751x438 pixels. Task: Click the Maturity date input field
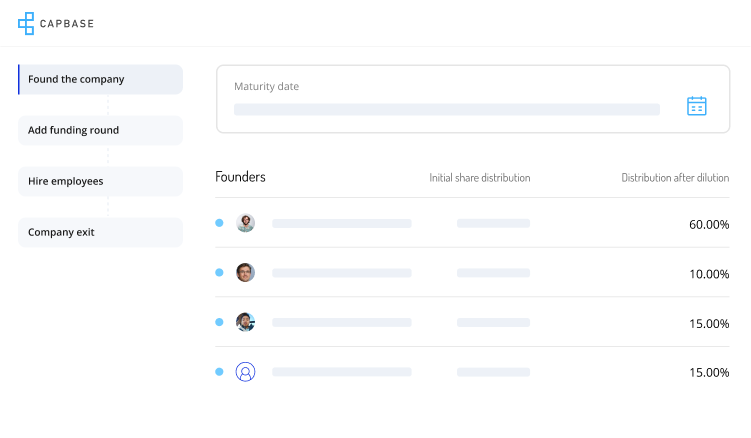[x=446, y=109]
